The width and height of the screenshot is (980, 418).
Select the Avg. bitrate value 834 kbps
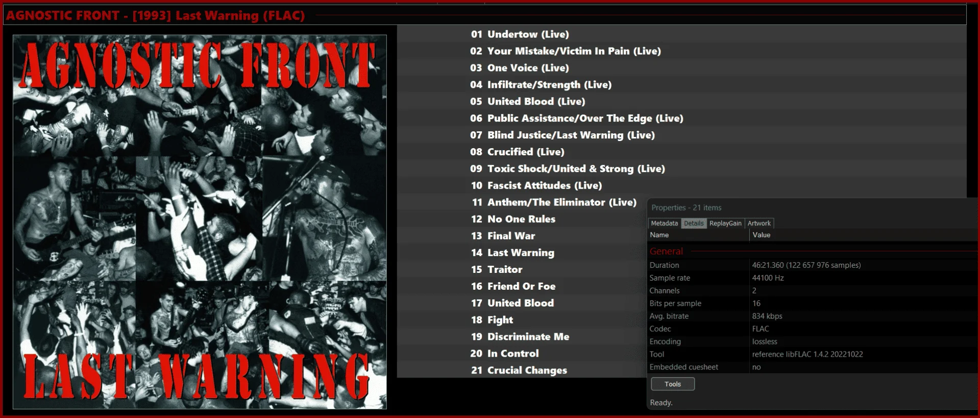tap(767, 316)
